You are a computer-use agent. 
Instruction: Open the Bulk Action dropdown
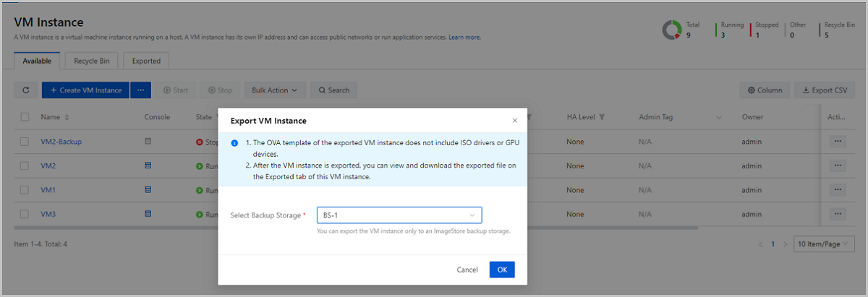point(274,90)
